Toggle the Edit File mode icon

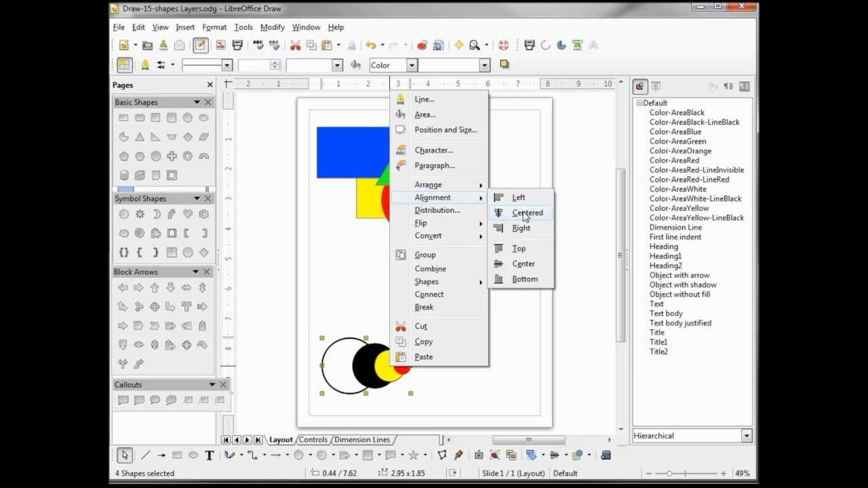[x=200, y=45]
